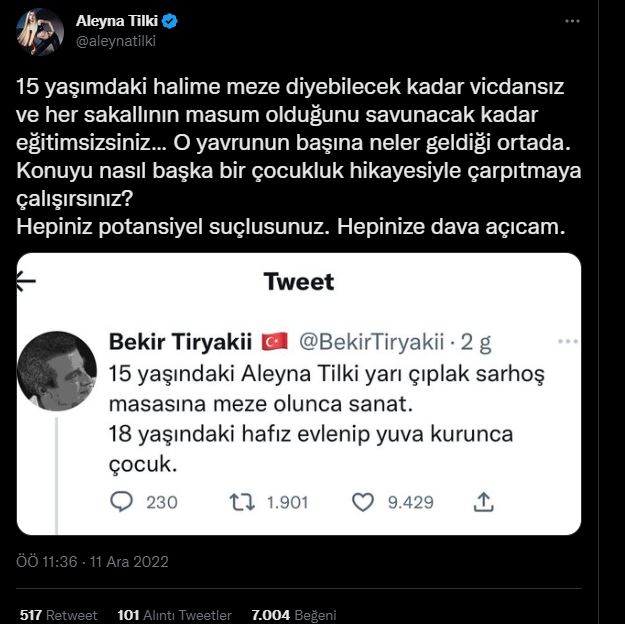Image resolution: width=625 pixels, height=624 pixels.
Task: Click the Turkish flag emoji
Action: pyautogui.click(x=274, y=342)
